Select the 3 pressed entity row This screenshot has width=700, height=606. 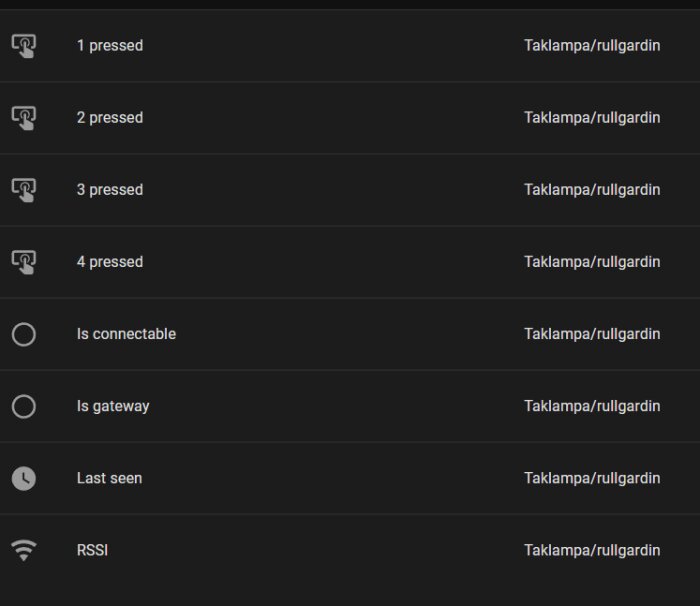tap(350, 190)
